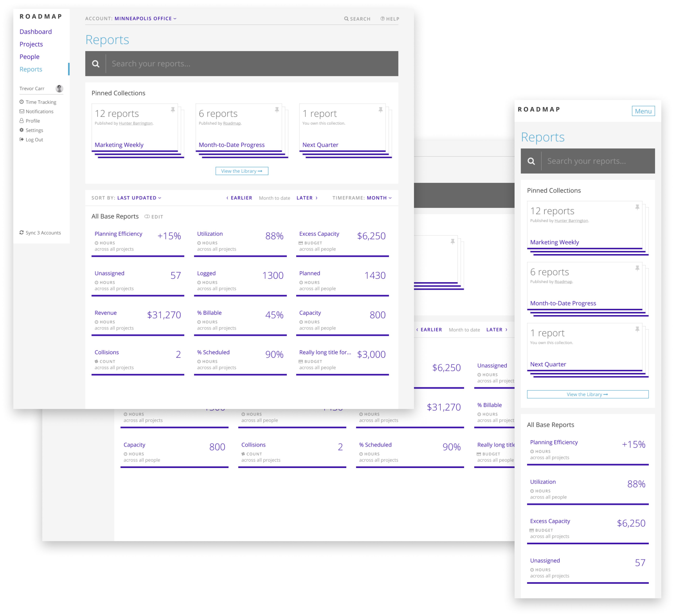Open Notifications in the sidebar
Image resolution: width=675 pixels, height=616 pixels.
coord(39,111)
